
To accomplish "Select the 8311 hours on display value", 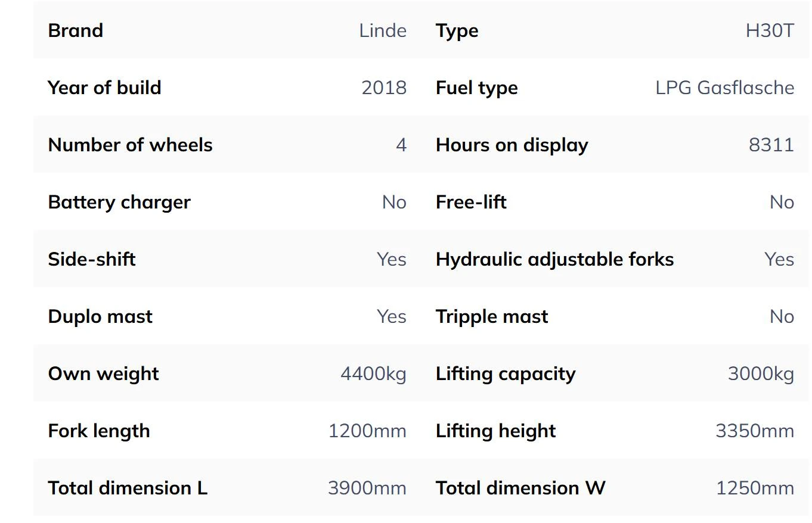I will [771, 145].
